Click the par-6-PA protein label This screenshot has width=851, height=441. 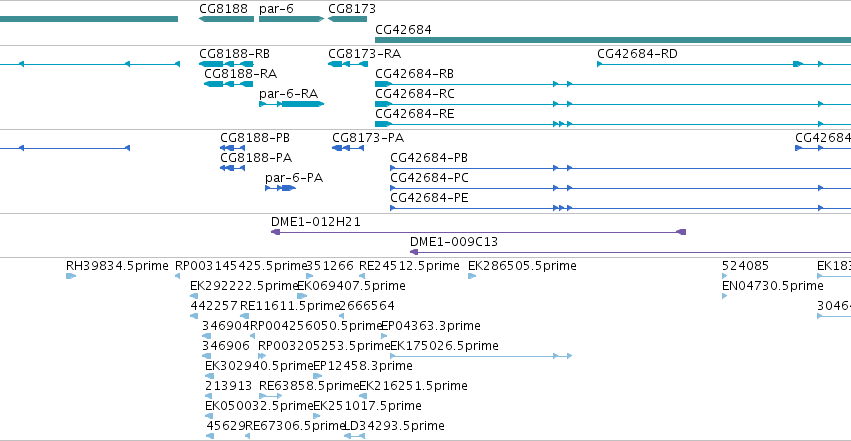(294, 178)
